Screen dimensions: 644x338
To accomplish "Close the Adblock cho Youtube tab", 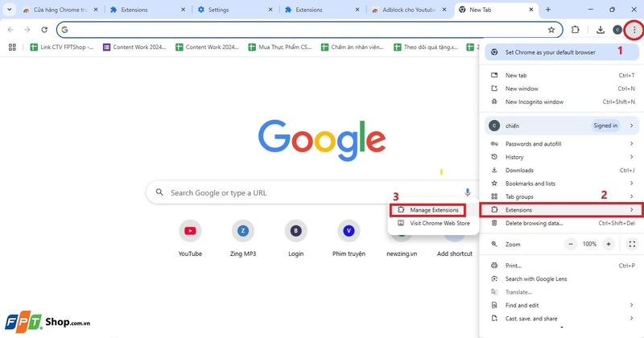I will point(444,10).
